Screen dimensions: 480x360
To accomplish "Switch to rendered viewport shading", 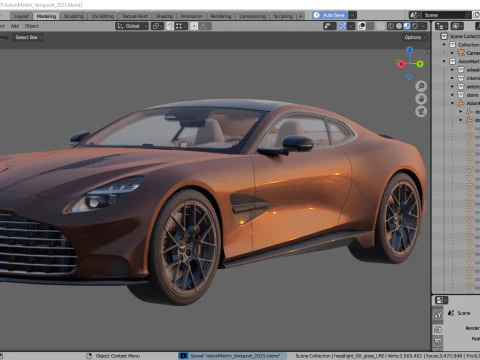I will click(415, 26).
